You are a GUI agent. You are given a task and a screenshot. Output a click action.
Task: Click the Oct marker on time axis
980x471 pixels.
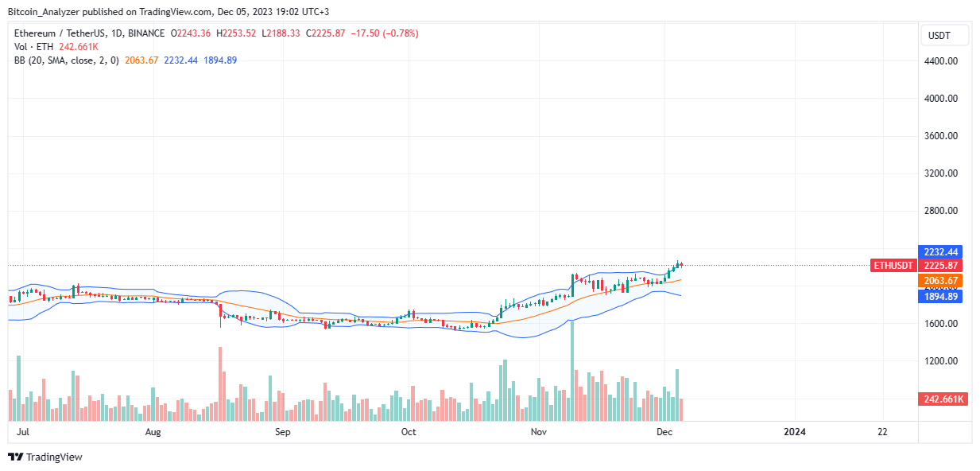pos(409,432)
